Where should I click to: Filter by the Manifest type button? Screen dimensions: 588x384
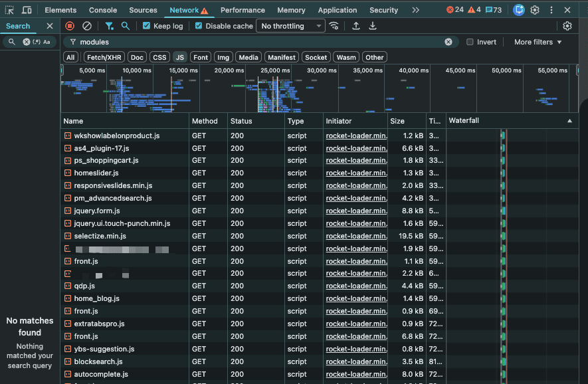click(282, 57)
